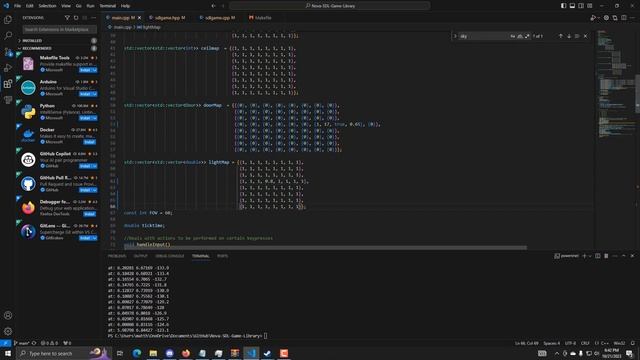
Task: Open the Source Control view
Action: (x=8, y=52)
